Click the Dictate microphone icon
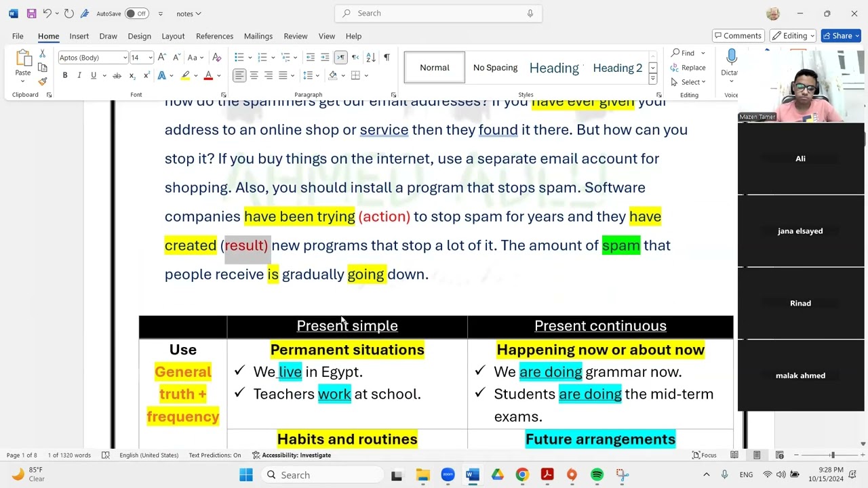The width and height of the screenshot is (868, 488). (731, 57)
